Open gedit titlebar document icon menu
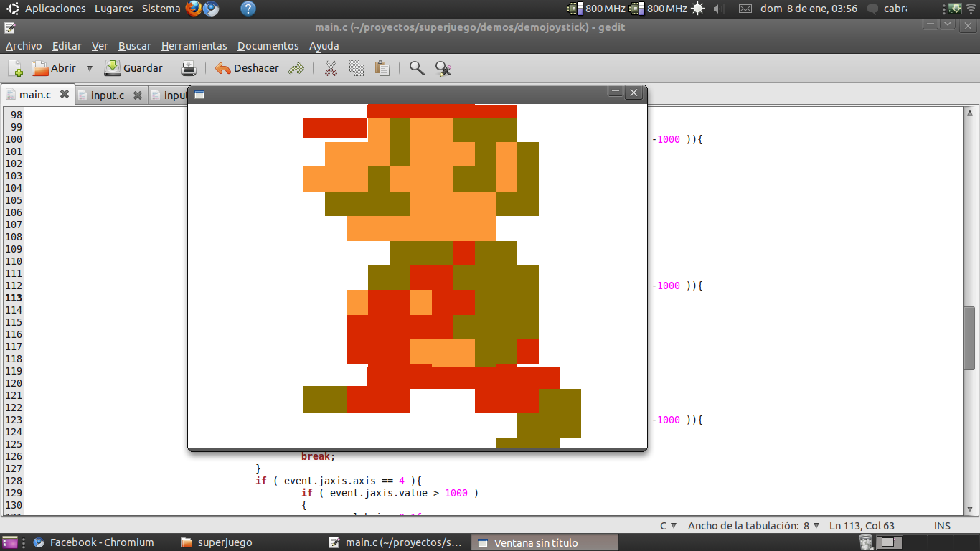This screenshot has width=980, height=551. pos(9,28)
